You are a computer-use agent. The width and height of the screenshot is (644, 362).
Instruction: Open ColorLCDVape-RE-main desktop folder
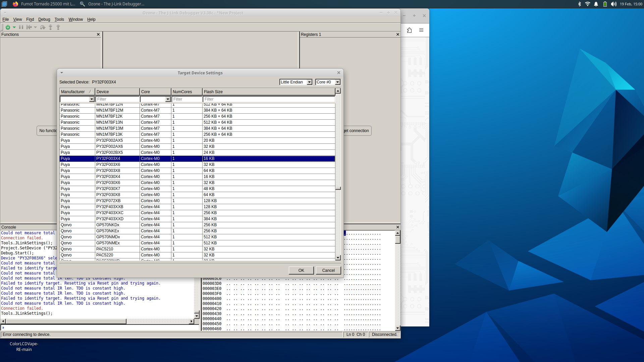click(x=24, y=347)
